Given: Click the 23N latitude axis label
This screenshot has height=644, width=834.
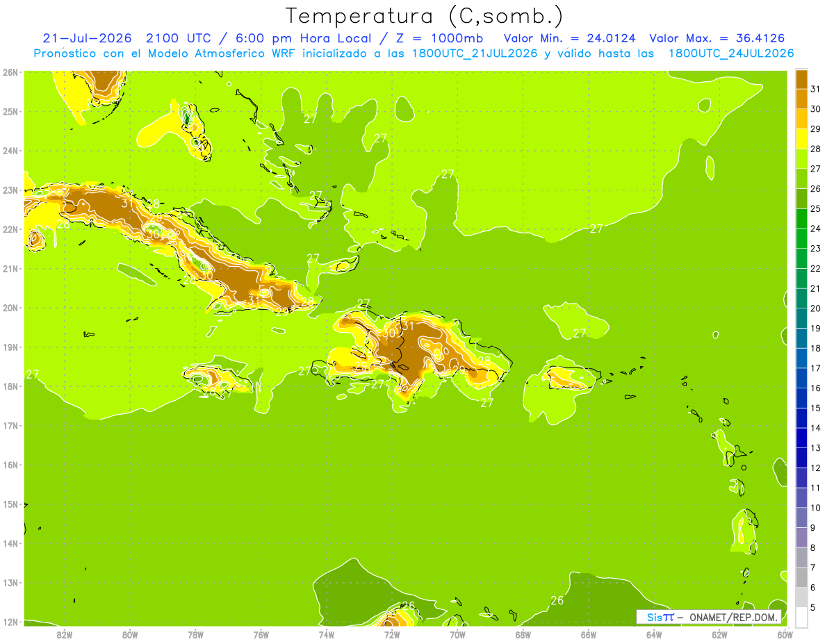Looking at the screenshot, I should (x=10, y=190).
